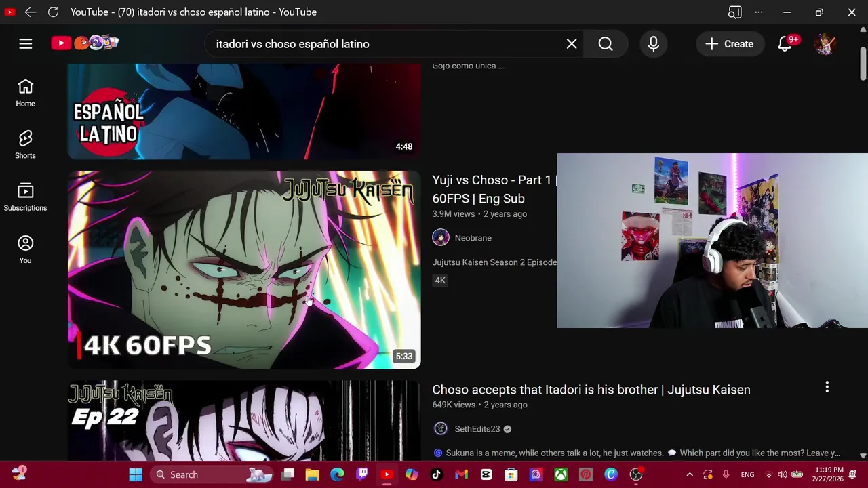868x488 pixels.
Task: Go back with the arrow button
Action: [x=31, y=12]
